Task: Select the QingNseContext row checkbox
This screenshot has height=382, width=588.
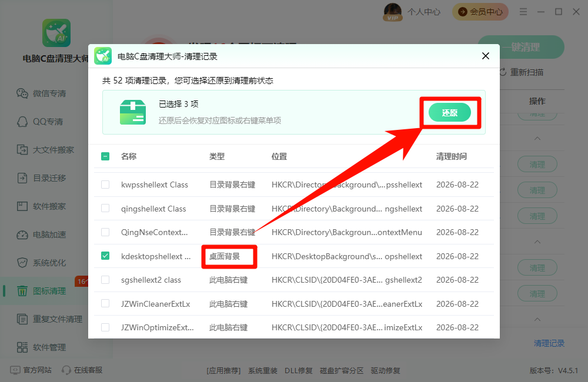Action: (105, 232)
